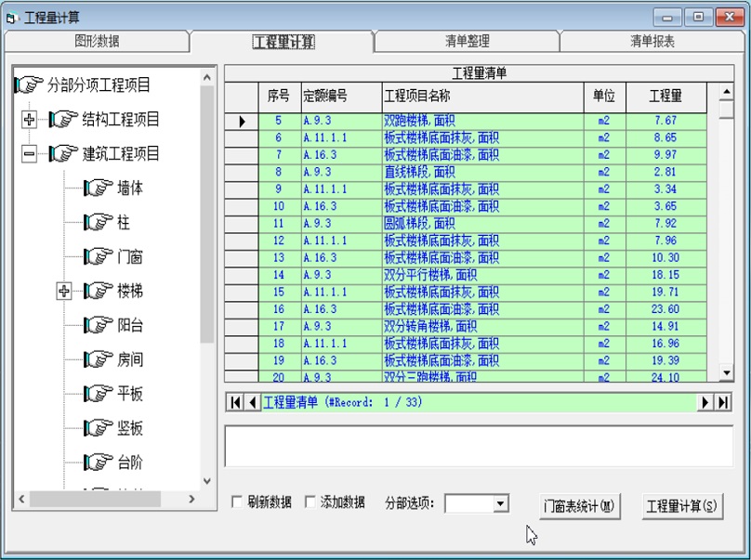Viewport: 751px width, 560px height.
Task: Click the 单位 column header
Action: click(604, 97)
